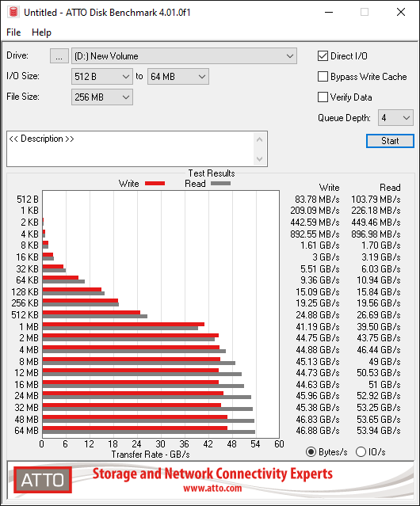Image resolution: width=420 pixels, height=506 pixels.
Task: Click the 512 B write value 83.78 MB/s
Action: (317, 200)
